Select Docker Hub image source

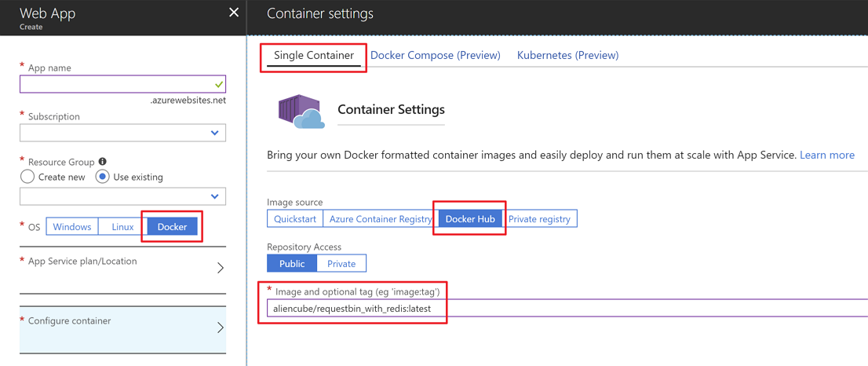coord(470,218)
